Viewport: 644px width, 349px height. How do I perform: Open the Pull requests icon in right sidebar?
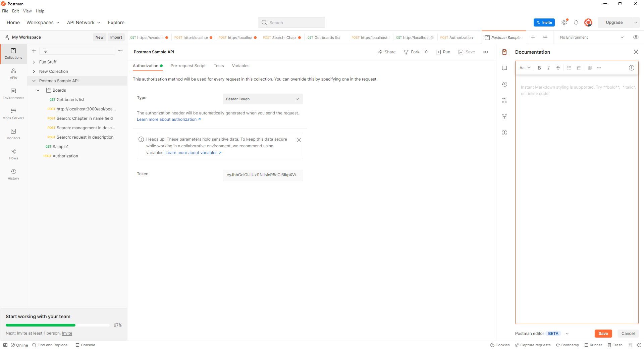click(x=504, y=100)
